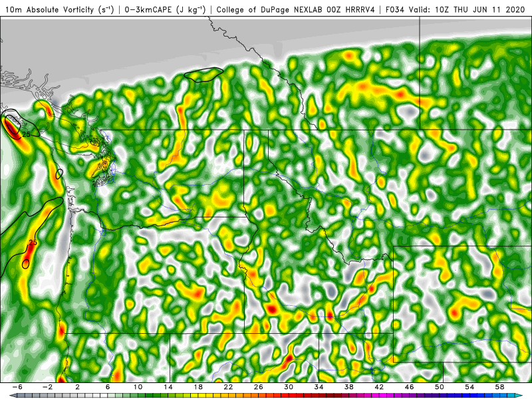This screenshot has width=532, height=399.
Task: Click the "F034" forecast hour text
Action: click(x=395, y=10)
